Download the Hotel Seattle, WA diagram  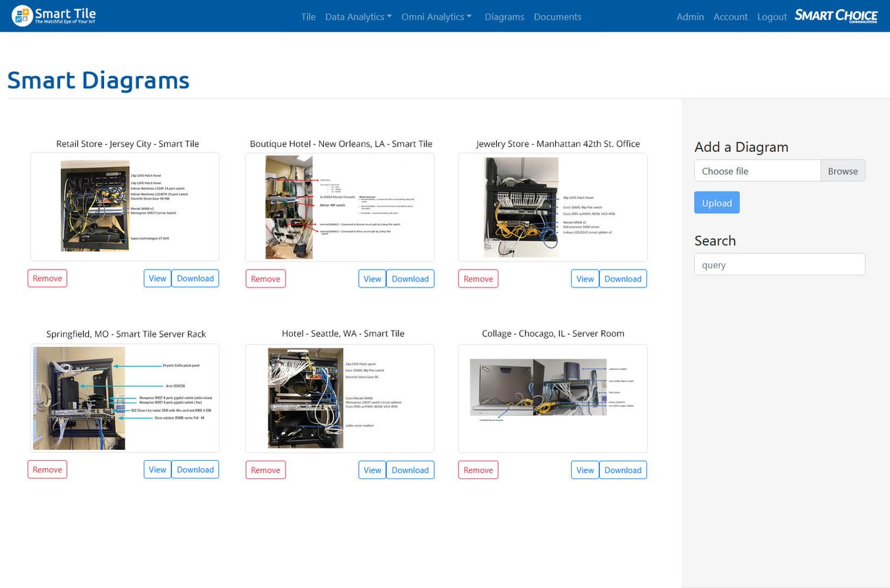[x=410, y=470]
